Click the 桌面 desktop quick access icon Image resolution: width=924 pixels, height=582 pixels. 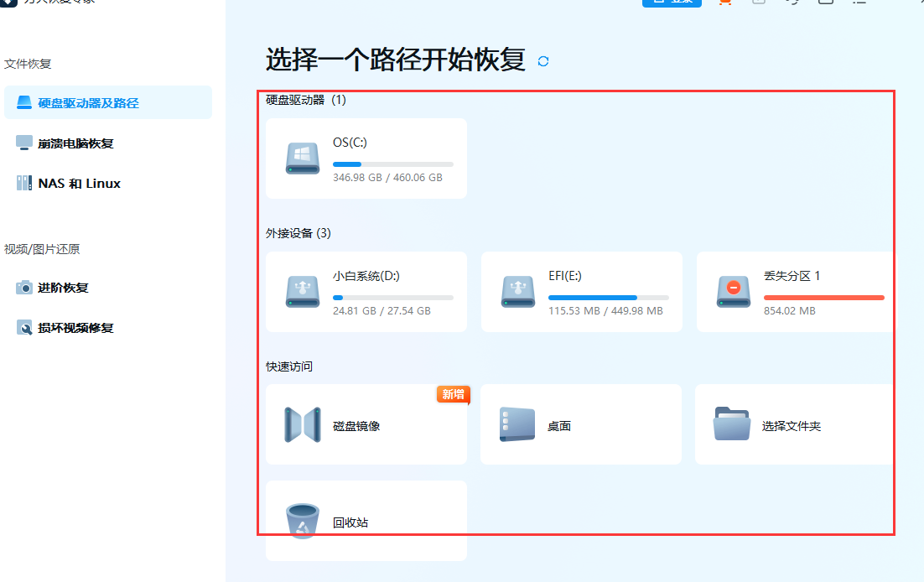(517, 425)
